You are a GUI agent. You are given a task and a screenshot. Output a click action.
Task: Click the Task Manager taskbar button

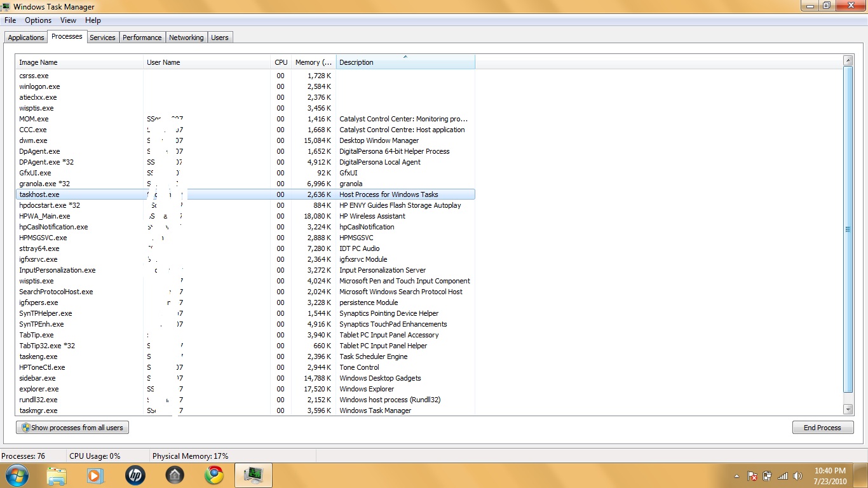click(x=254, y=475)
